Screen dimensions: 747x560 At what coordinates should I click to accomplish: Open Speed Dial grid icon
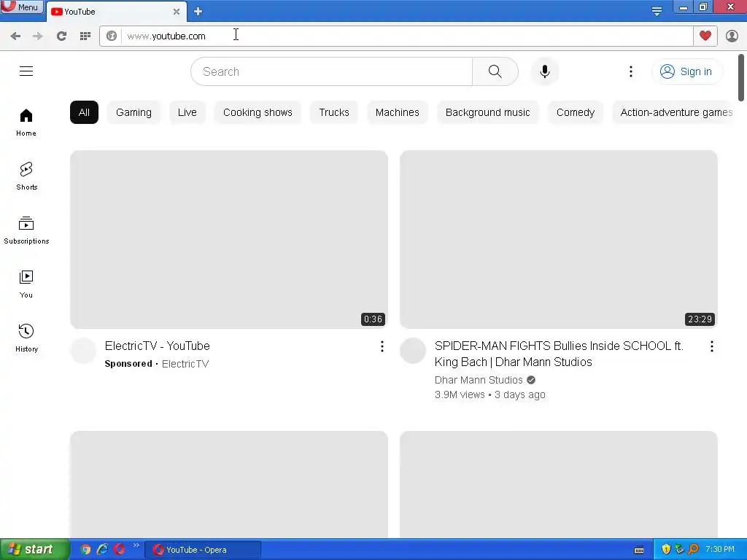point(85,36)
